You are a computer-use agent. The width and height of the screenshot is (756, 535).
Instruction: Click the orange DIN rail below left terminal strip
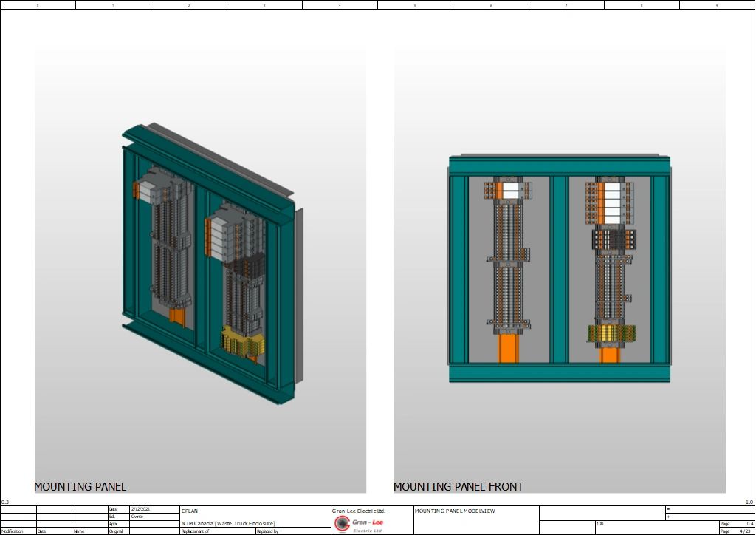click(x=508, y=348)
